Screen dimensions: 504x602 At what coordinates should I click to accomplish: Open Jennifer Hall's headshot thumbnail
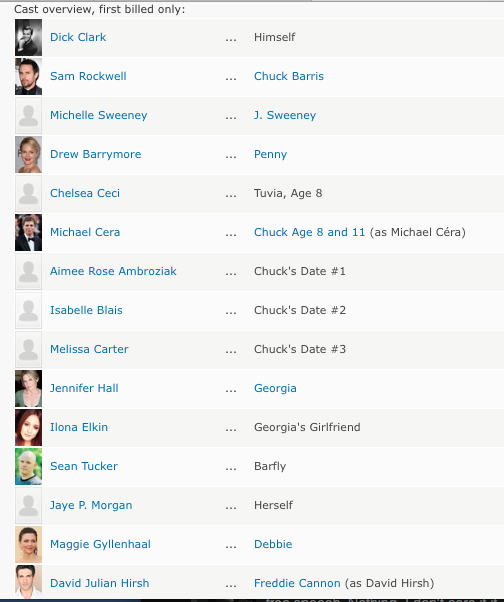[x=28, y=389]
